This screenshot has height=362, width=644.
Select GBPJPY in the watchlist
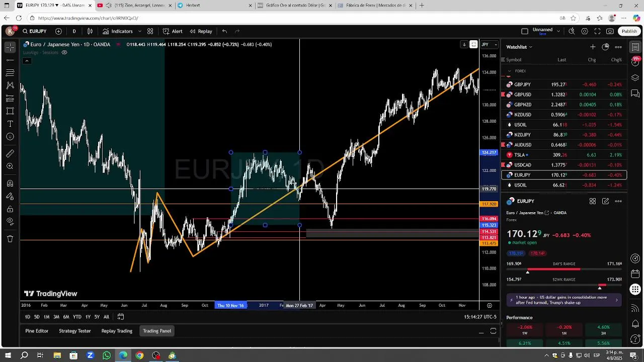coord(564,84)
